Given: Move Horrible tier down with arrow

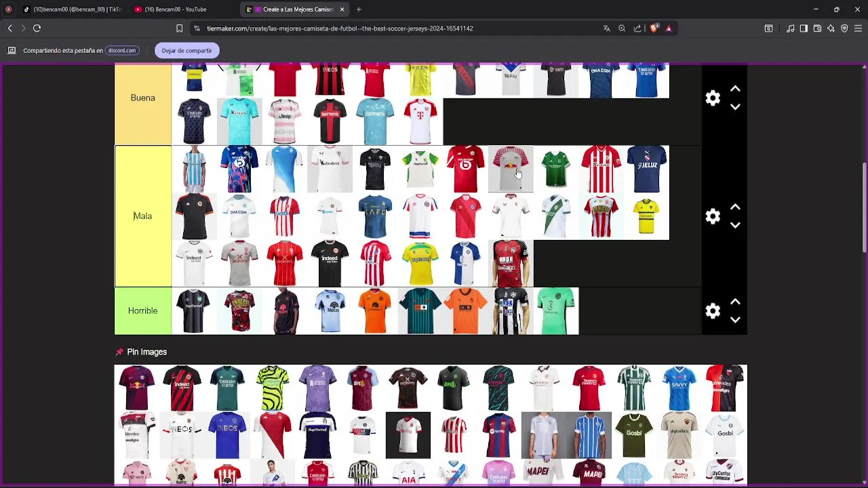Looking at the screenshot, I should point(735,320).
